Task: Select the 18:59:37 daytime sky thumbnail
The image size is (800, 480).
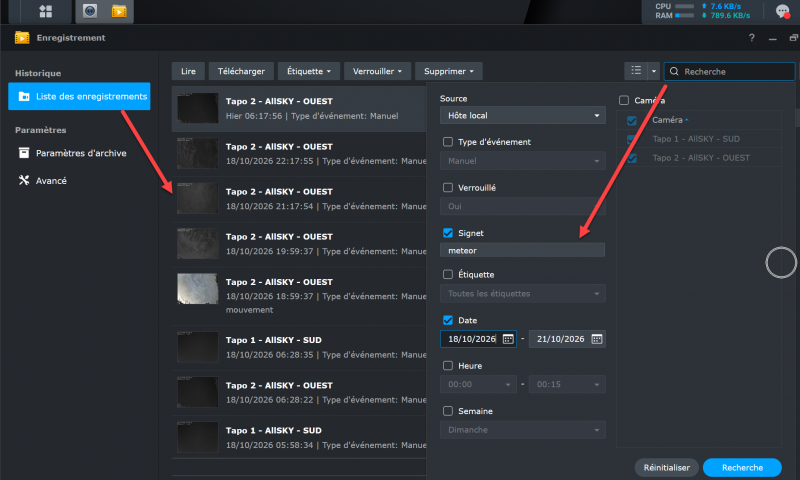Action: tap(197, 289)
